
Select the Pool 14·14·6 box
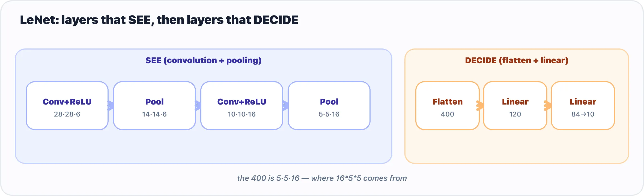(x=154, y=106)
